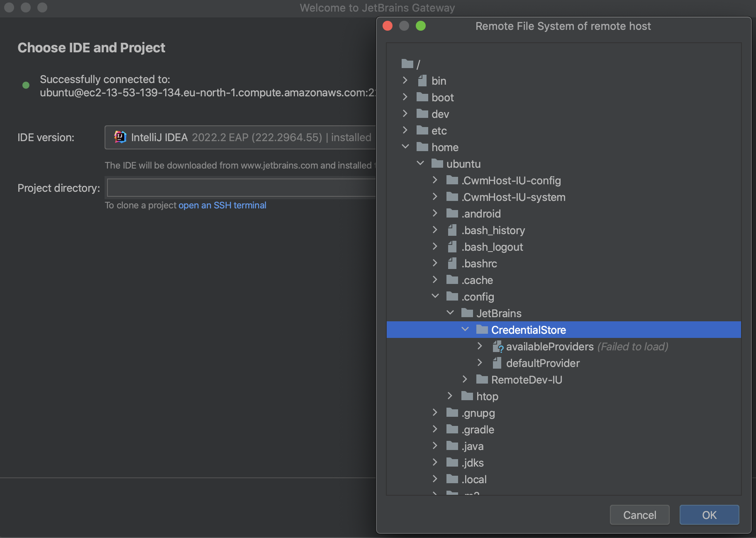Collapse the home directory
The image size is (756, 538).
pyautogui.click(x=405, y=147)
